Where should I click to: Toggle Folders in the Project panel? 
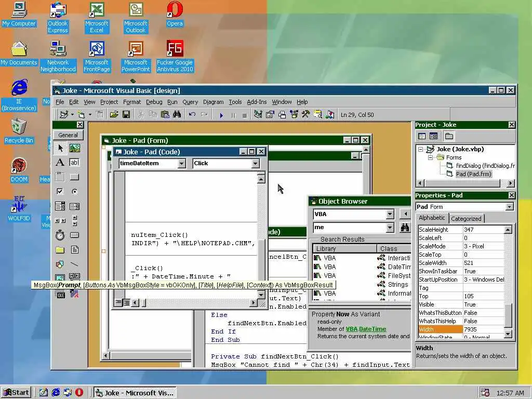coord(449,136)
